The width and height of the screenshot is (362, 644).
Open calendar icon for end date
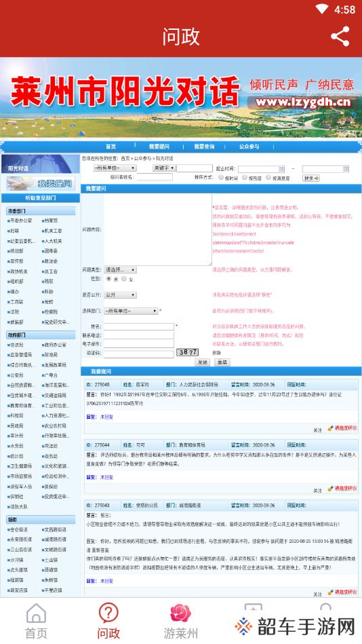346,169
